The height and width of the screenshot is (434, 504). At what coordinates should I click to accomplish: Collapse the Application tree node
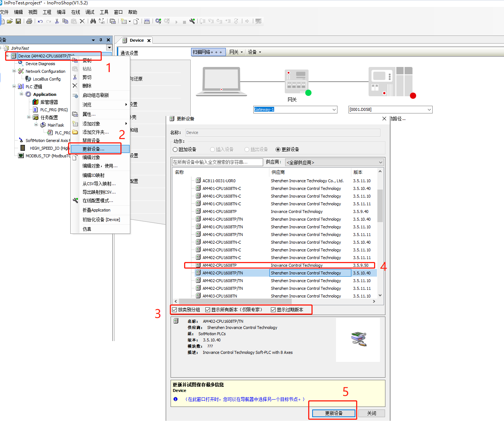point(21,94)
